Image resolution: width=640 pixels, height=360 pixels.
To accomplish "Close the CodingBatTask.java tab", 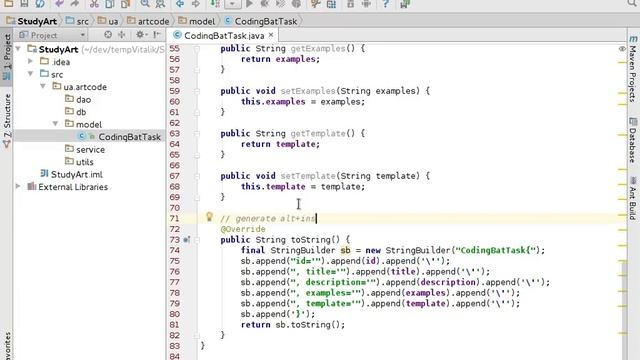I will [271, 35].
